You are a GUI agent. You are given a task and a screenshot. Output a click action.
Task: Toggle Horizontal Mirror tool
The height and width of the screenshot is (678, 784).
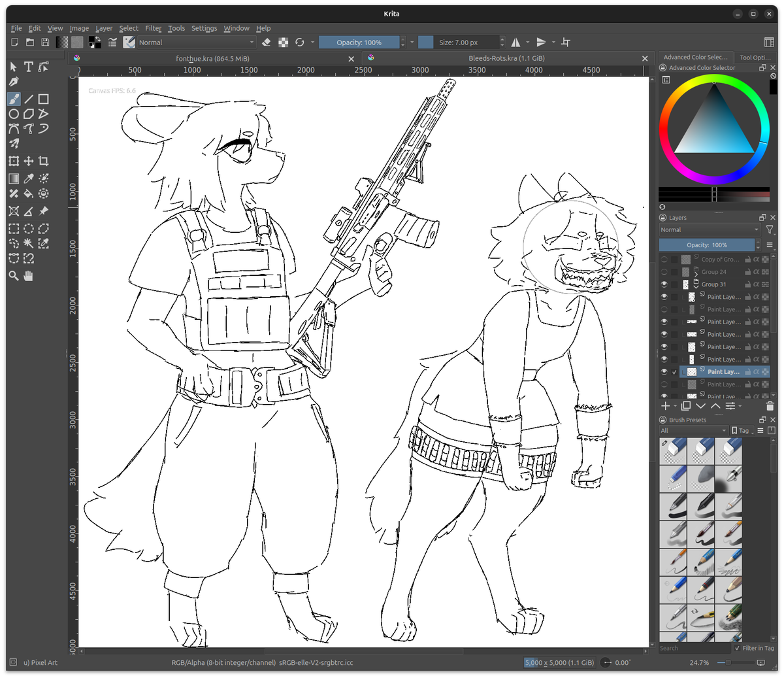516,42
